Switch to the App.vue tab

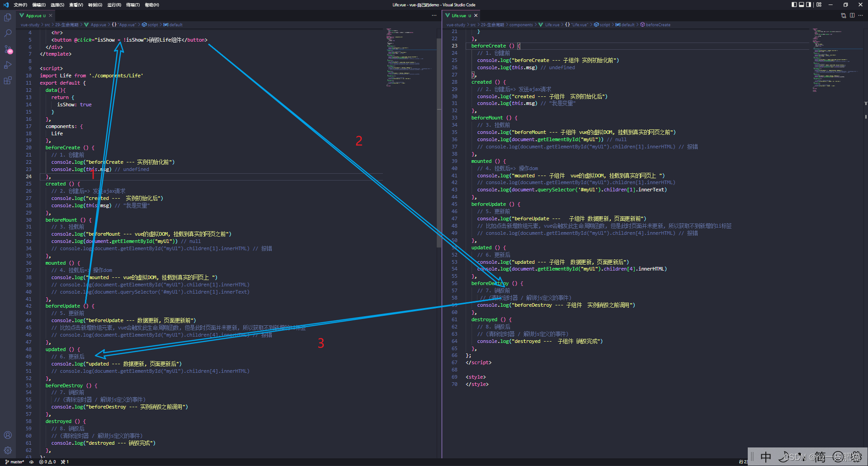pyautogui.click(x=36, y=15)
